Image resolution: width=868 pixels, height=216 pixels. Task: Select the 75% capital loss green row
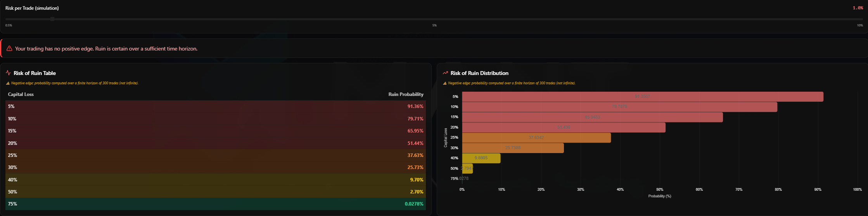[x=216, y=204]
